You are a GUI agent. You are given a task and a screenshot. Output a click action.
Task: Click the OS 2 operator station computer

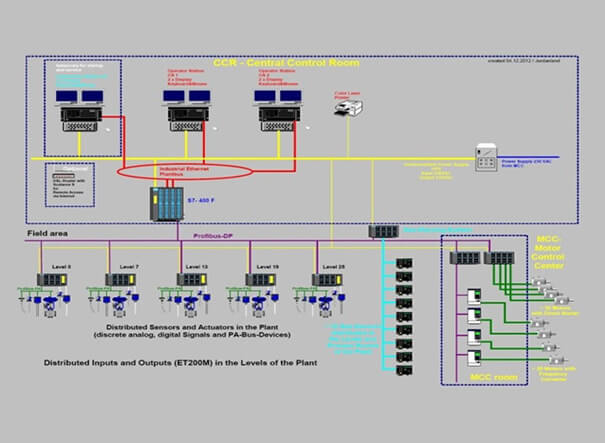[x=279, y=114]
